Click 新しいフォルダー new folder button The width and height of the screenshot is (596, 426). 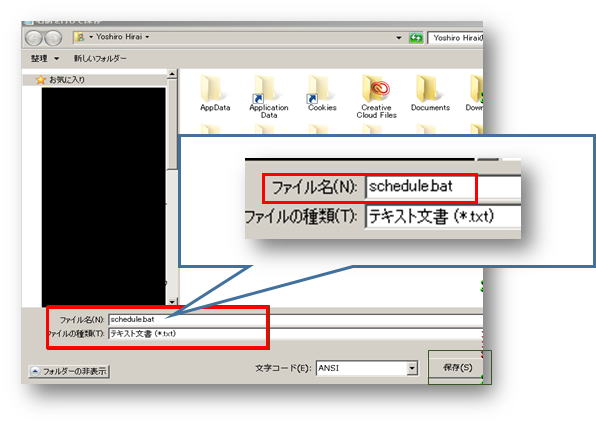pyautogui.click(x=100, y=59)
